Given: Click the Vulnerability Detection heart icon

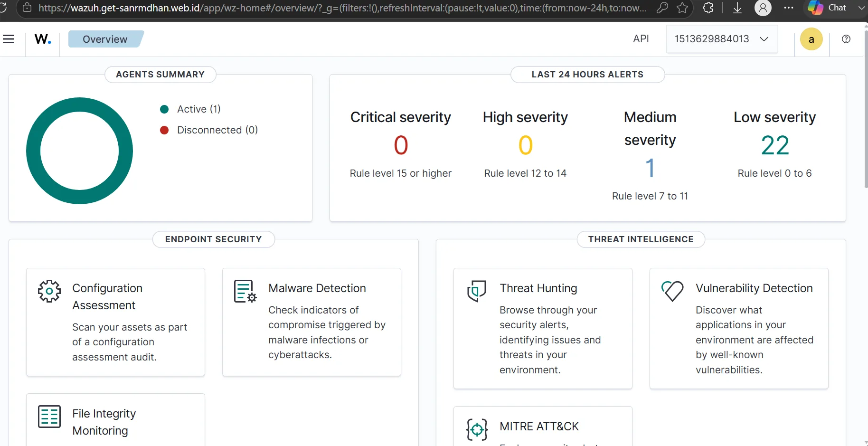Looking at the screenshot, I should tap(672, 291).
